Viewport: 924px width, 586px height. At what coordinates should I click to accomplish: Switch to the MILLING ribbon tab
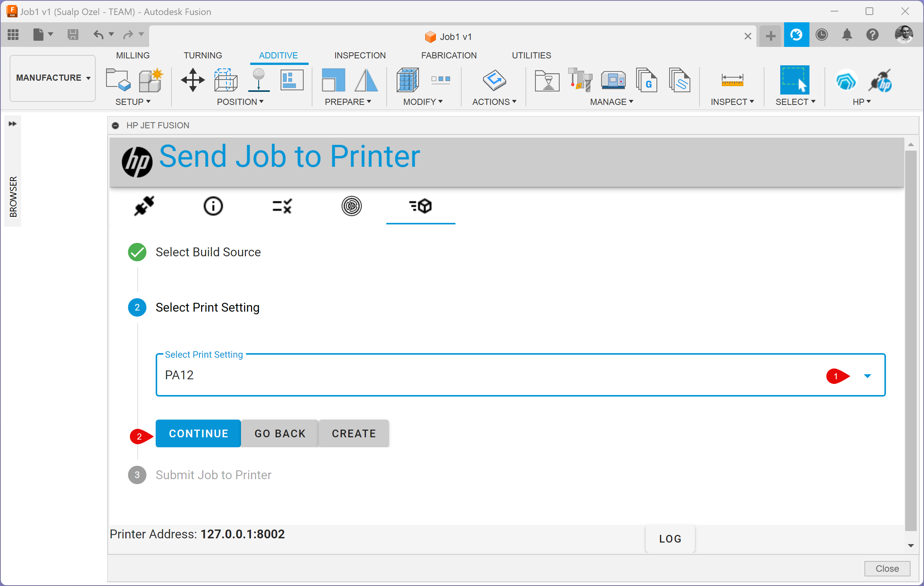coord(133,55)
